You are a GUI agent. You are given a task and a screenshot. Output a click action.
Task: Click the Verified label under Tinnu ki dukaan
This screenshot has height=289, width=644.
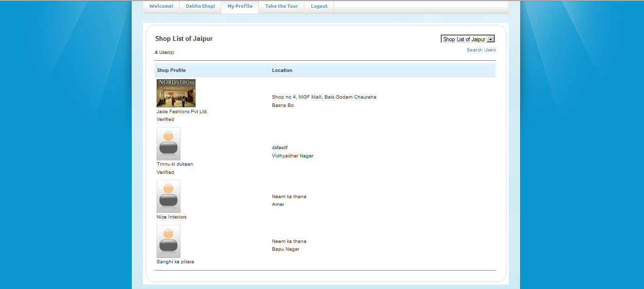tap(165, 172)
